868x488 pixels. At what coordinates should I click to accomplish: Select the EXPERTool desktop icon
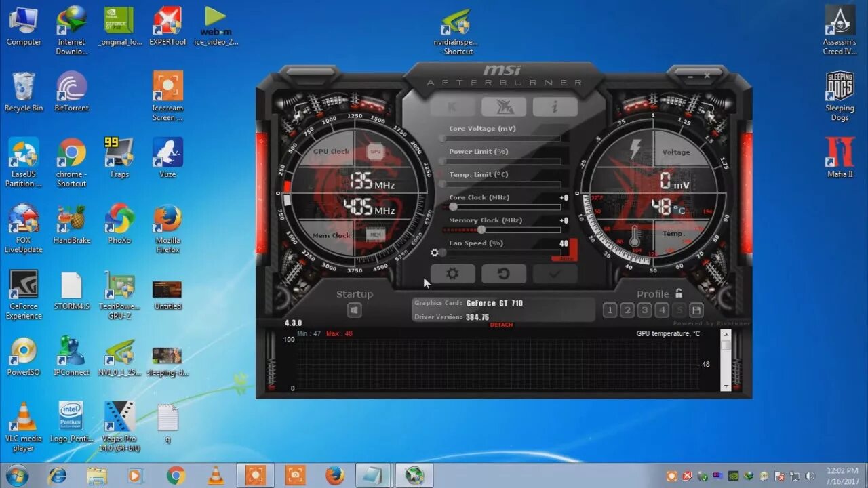(x=167, y=26)
